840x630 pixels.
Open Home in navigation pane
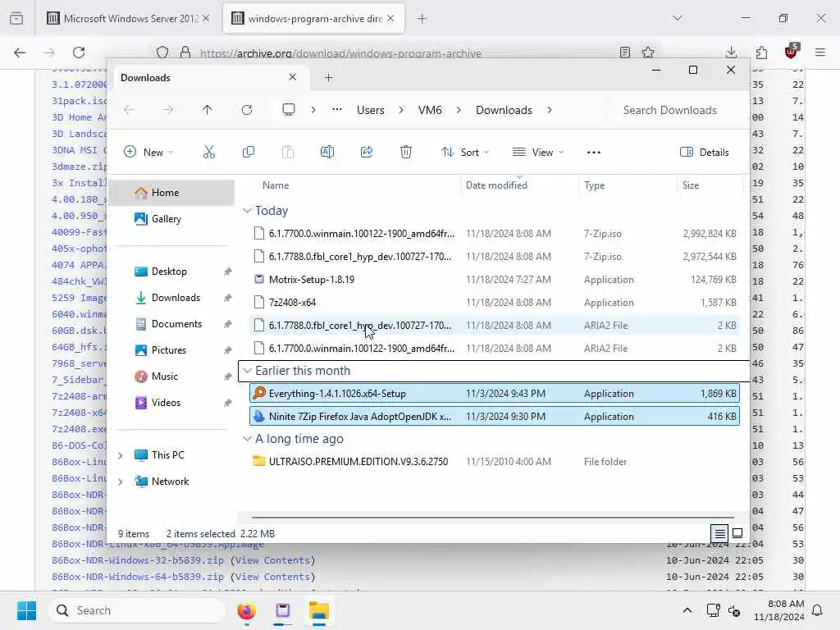click(171, 192)
